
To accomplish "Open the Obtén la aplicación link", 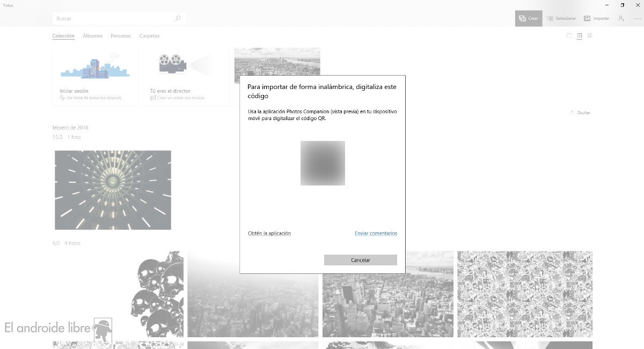I will [x=269, y=233].
